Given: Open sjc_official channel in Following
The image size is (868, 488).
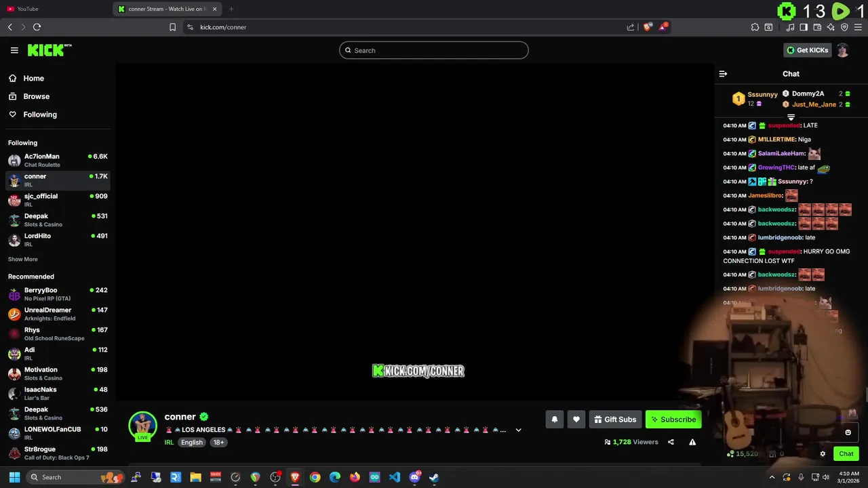Looking at the screenshot, I should (x=58, y=200).
